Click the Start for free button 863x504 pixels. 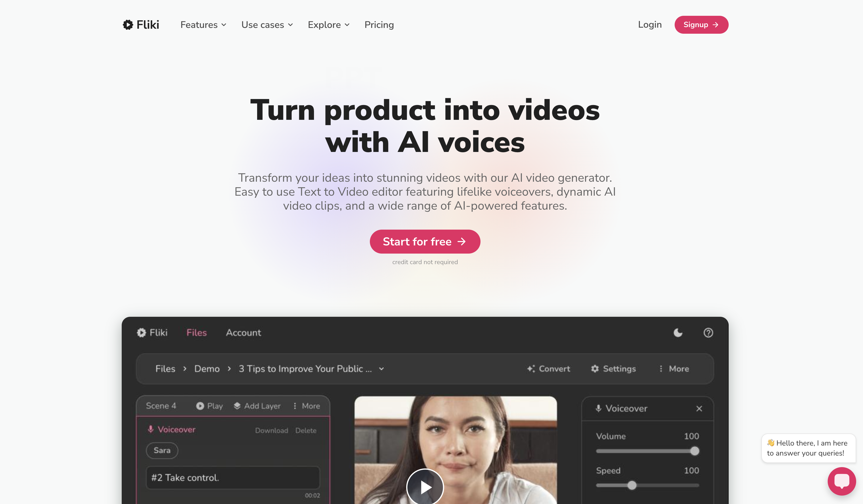coord(425,241)
